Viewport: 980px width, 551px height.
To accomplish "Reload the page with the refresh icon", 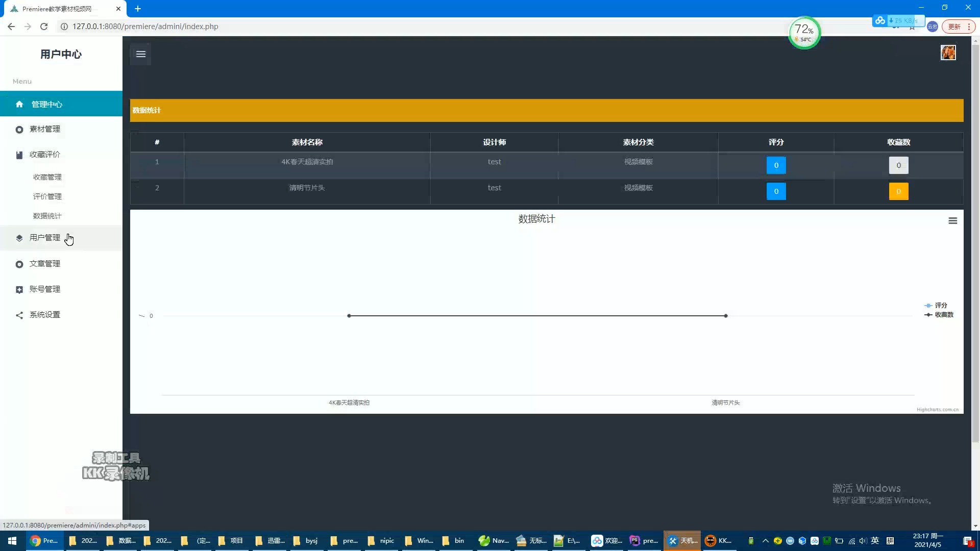I will tap(44, 27).
